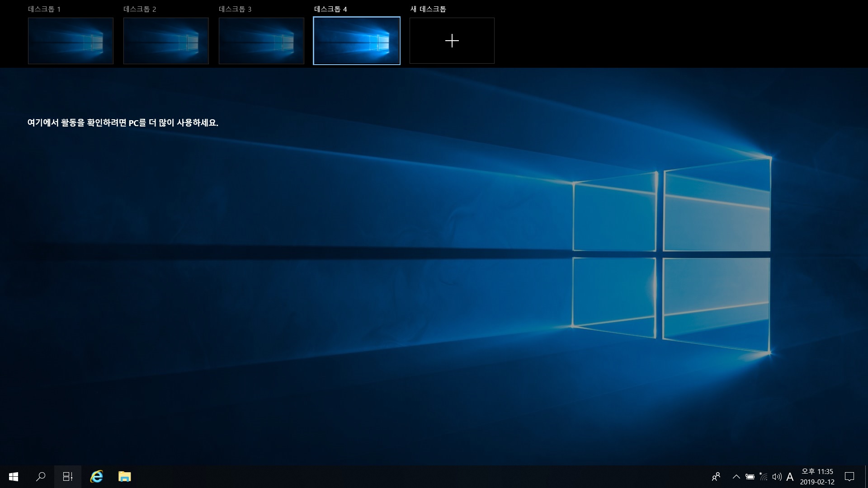
Task: Open taskbar search magnifier
Action: click(41, 477)
